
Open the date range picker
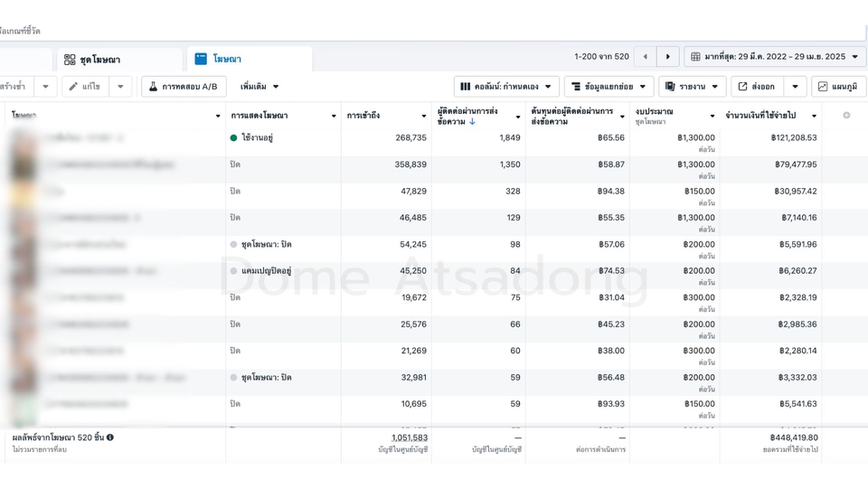775,57
